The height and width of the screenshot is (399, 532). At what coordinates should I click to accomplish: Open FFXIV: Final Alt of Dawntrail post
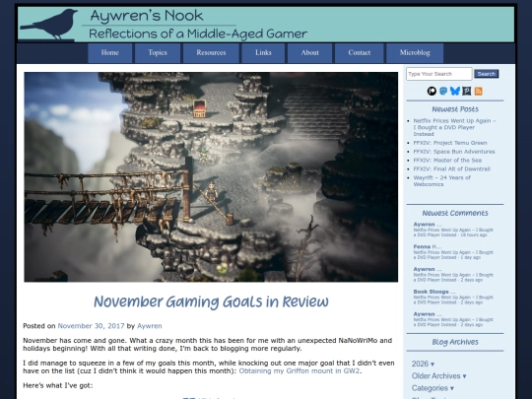(x=451, y=169)
